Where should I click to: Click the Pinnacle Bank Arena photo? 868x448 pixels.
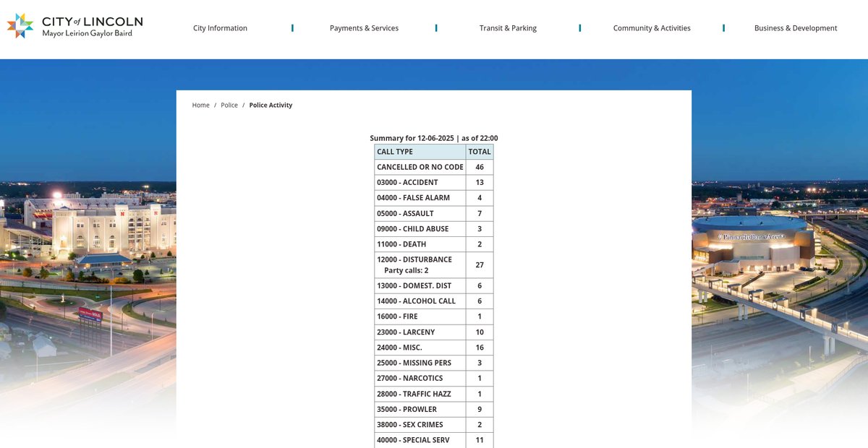752,246
